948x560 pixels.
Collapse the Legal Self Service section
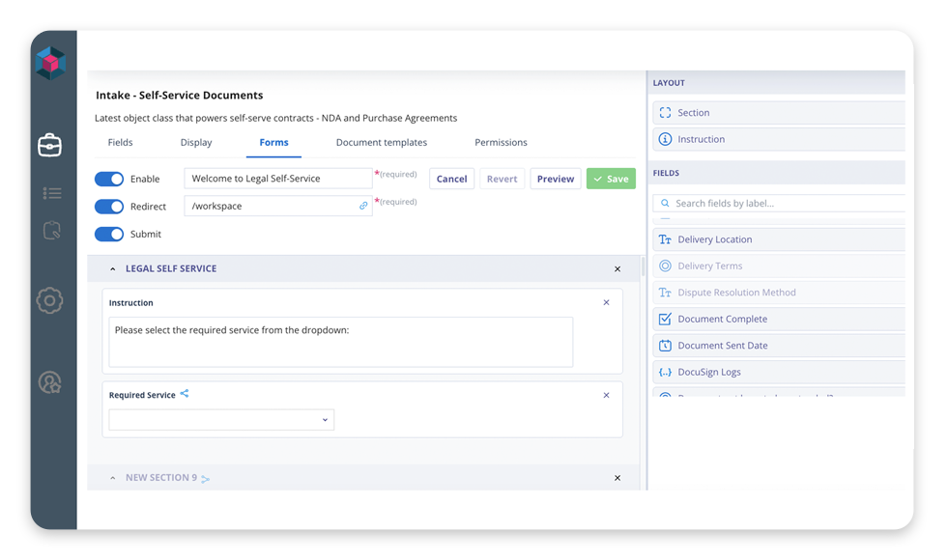113,269
